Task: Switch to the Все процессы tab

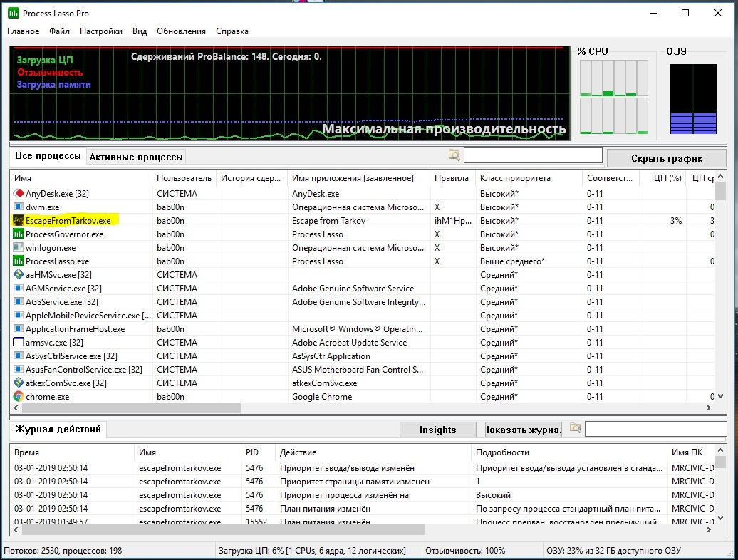Action: coord(48,156)
